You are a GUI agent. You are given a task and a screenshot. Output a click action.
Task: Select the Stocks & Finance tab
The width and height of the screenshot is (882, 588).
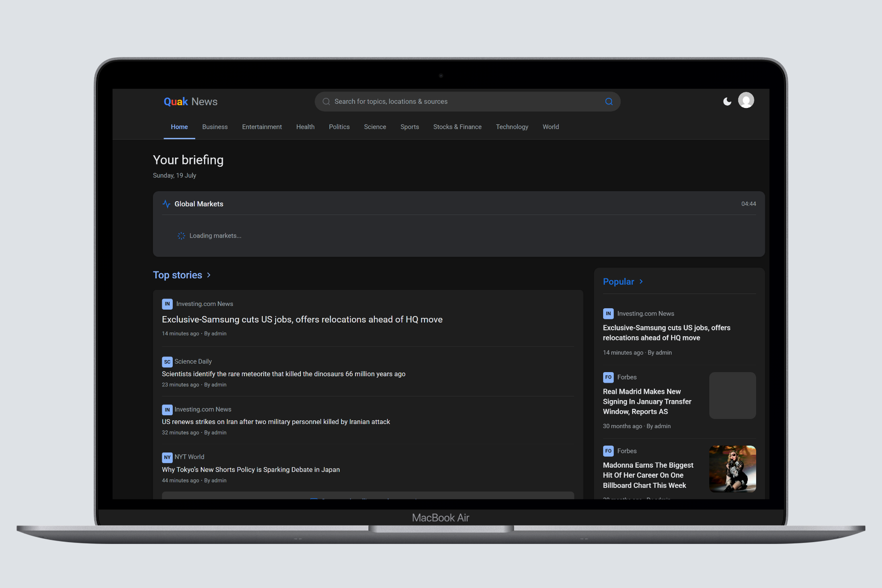[458, 127]
